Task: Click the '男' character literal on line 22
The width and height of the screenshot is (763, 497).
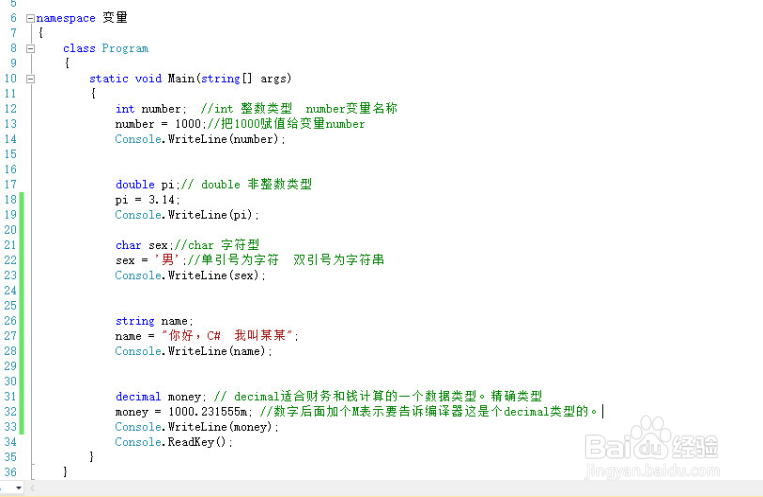Action: click(167, 260)
